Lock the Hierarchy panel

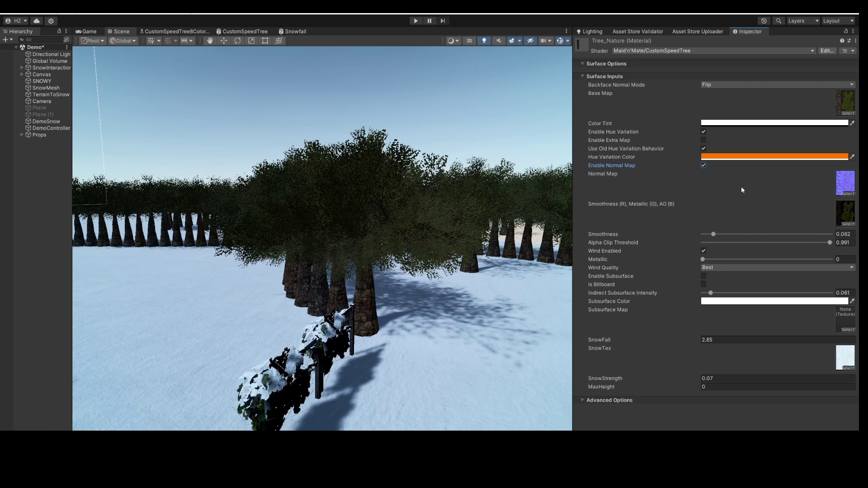click(59, 31)
